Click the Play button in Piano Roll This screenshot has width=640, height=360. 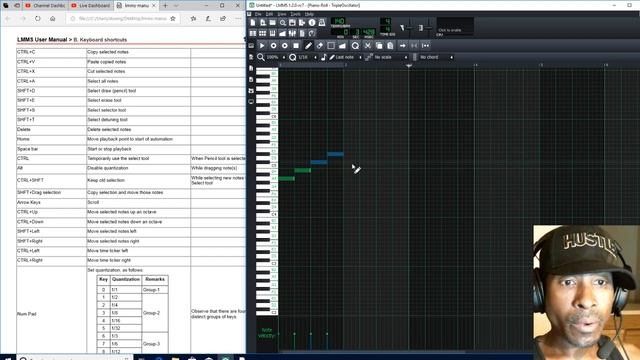coord(262,46)
